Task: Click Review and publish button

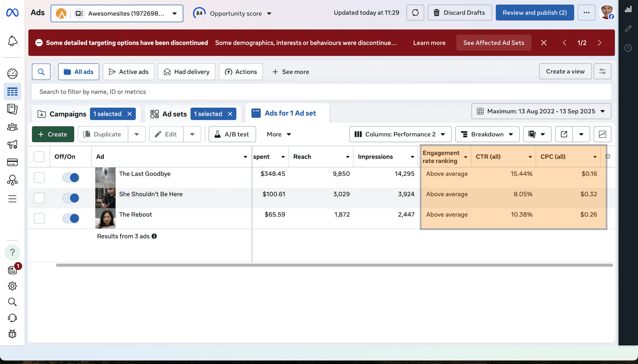Action: [535, 13]
